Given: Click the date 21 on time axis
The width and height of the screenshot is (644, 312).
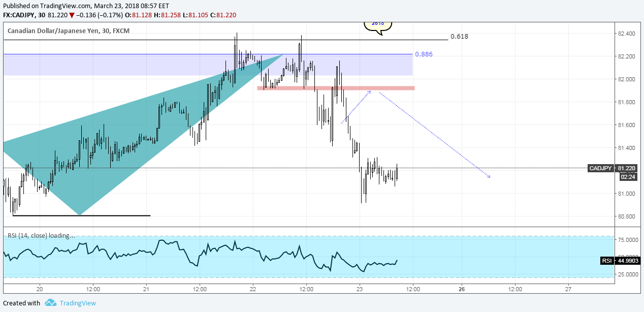Looking at the screenshot, I should tap(146, 289).
